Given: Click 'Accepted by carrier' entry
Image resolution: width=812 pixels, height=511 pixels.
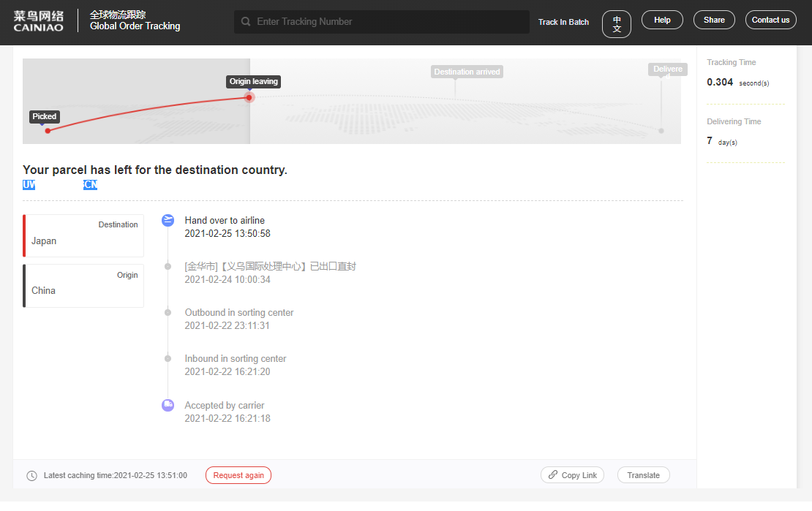Looking at the screenshot, I should pos(225,406).
